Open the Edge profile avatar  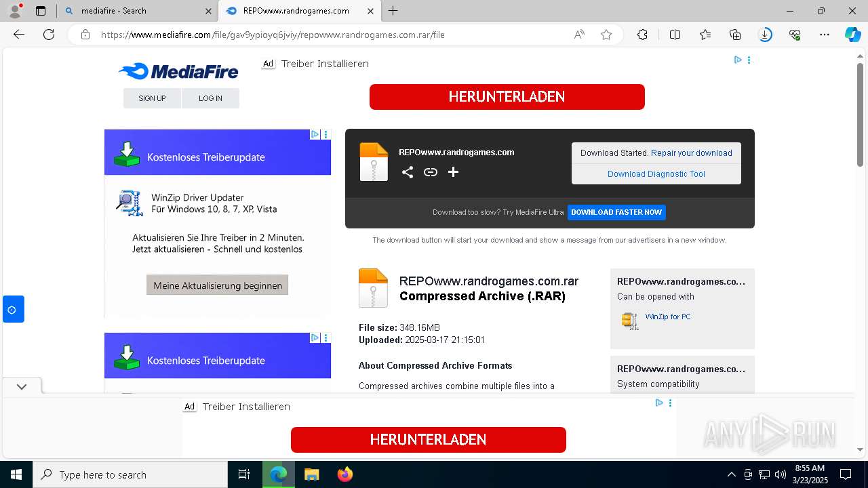click(15, 11)
